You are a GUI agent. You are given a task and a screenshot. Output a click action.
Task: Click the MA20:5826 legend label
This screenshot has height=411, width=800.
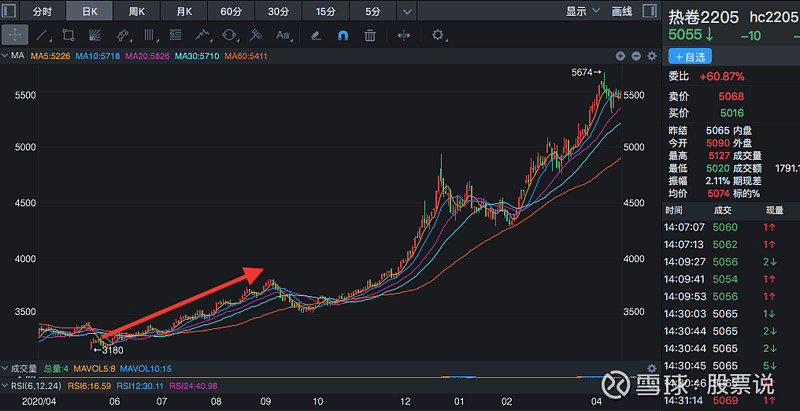(x=147, y=56)
